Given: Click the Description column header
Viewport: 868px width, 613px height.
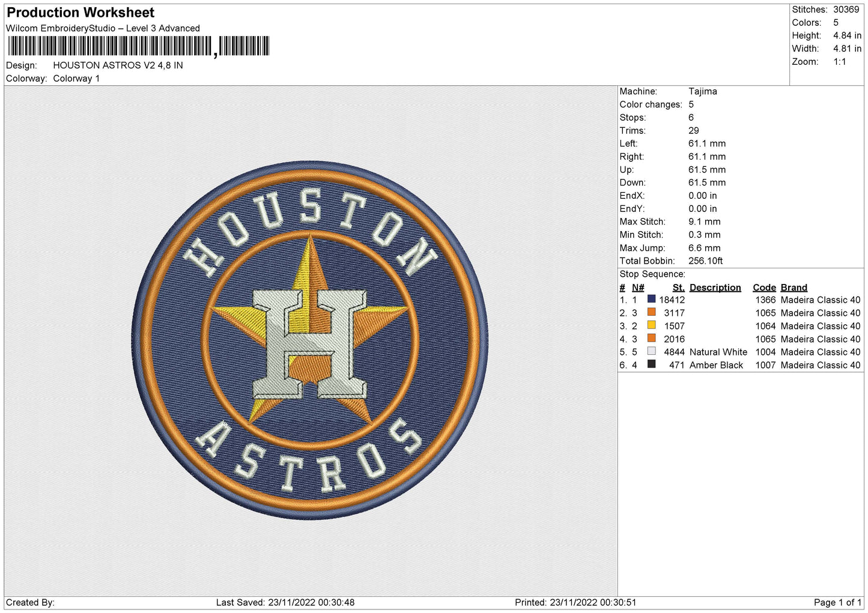Looking at the screenshot, I should tap(715, 288).
